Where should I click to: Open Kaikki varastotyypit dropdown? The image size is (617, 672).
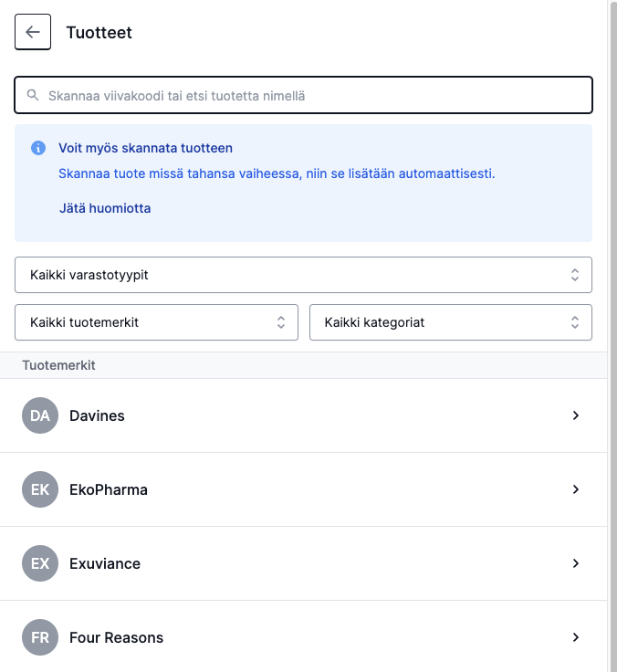[x=303, y=275]
